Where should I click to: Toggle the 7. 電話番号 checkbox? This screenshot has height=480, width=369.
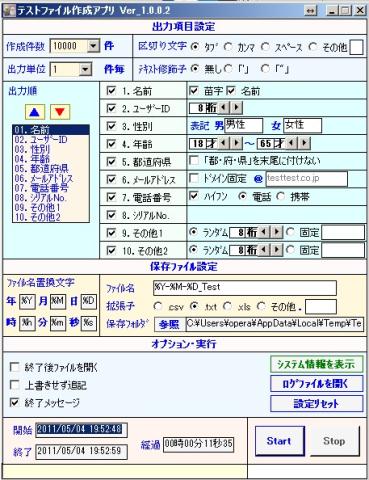coord(111,197)
